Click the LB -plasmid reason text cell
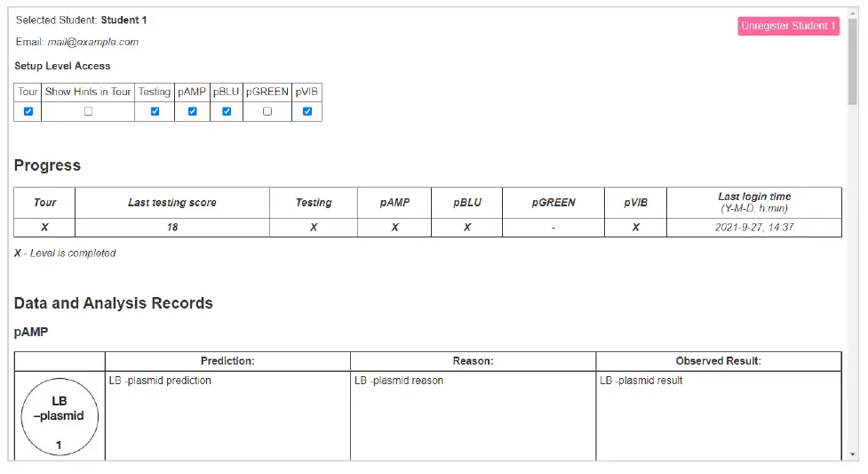This screenshot has width=868, height=474. tap(399, 381)
